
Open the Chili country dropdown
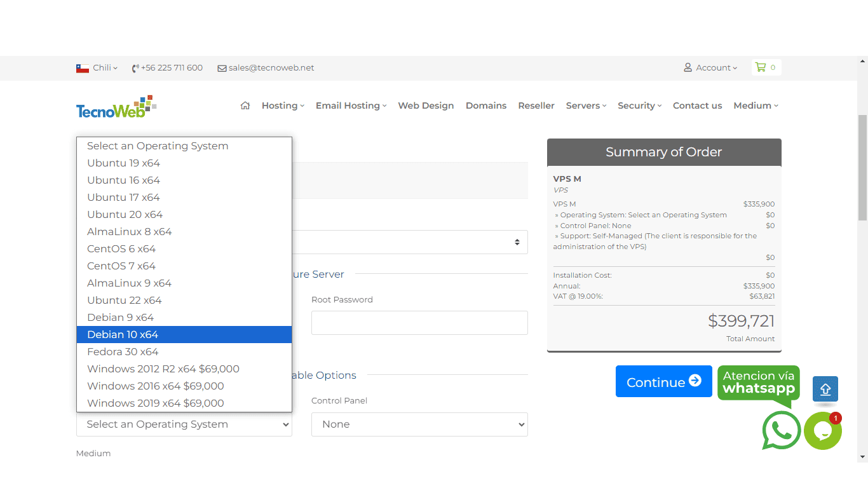pyautogui.click(x=105, y=68)
